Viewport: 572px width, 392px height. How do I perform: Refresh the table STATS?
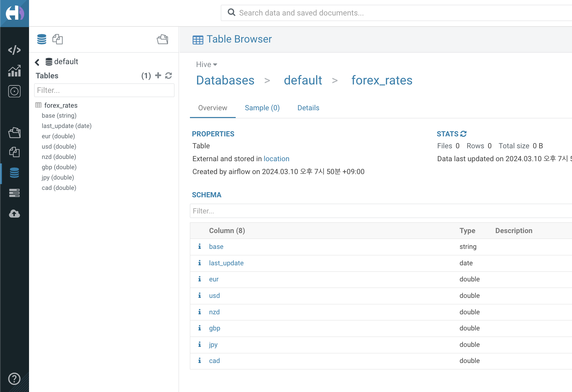(463, 134)
